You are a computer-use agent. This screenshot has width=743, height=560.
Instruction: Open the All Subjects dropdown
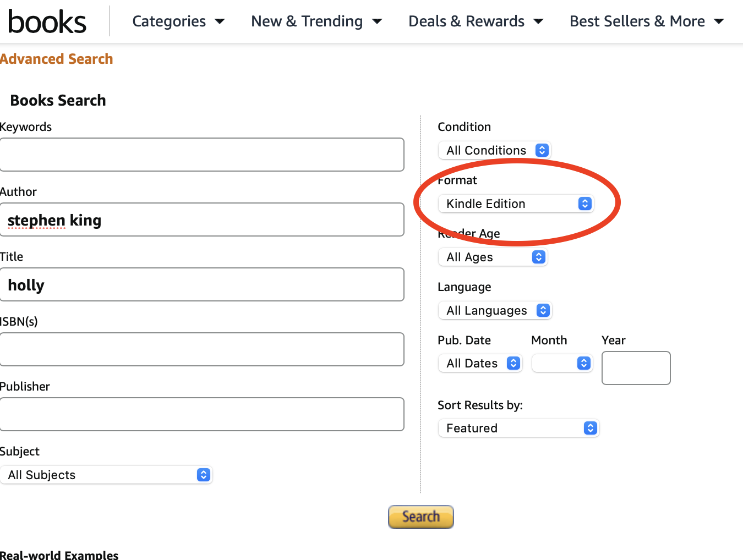[x=107, y=475]
